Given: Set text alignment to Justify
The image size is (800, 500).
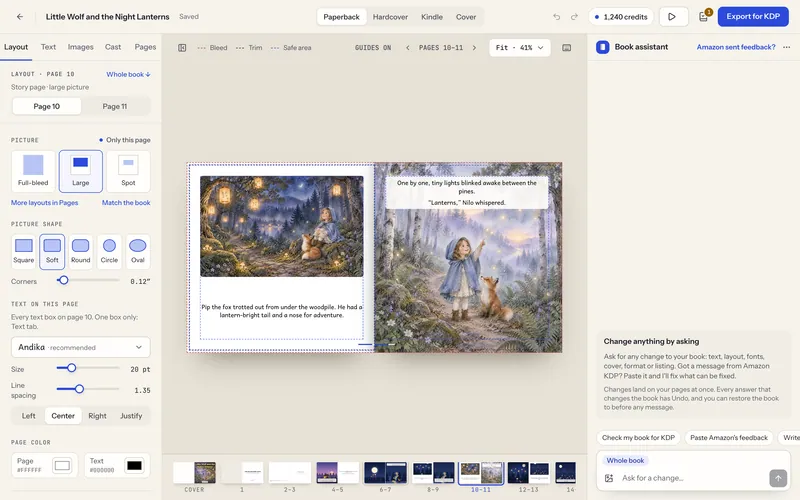Looking at the screenshot, I should [131, 416].
